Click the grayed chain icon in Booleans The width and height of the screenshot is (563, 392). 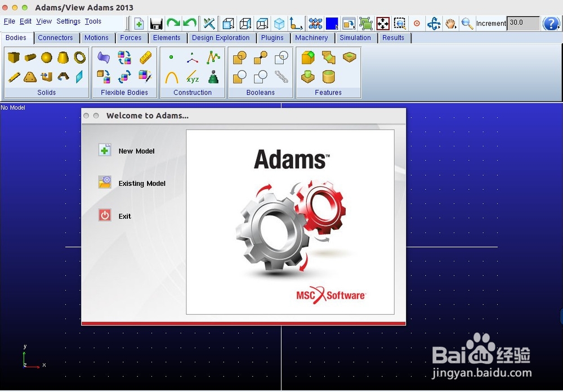[x=281, y=77]
